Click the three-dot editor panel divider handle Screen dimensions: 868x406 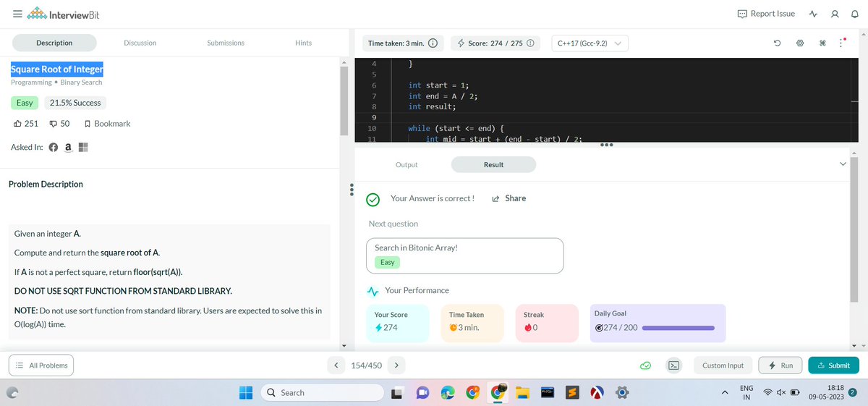pyautogui.click(x=605, y=144)
